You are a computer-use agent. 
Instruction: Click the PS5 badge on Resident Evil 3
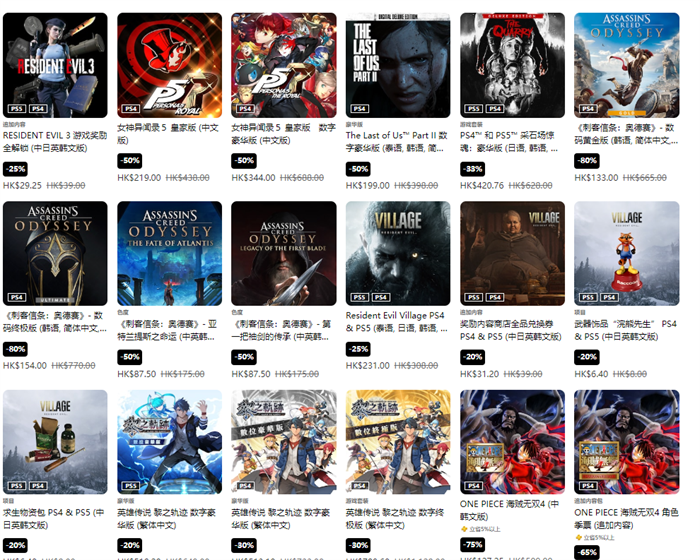coord(17,109)
